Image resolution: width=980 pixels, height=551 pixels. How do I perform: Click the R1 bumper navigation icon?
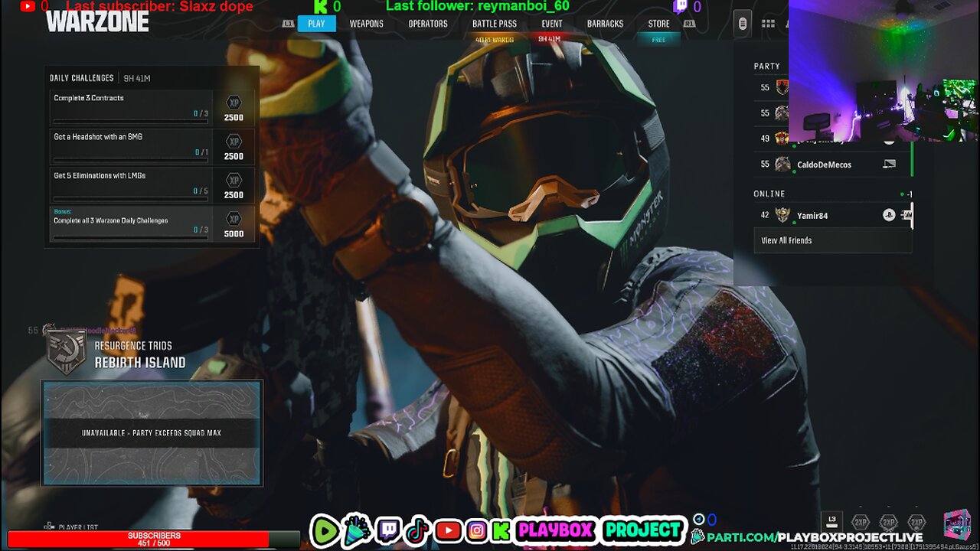(689, 24)
